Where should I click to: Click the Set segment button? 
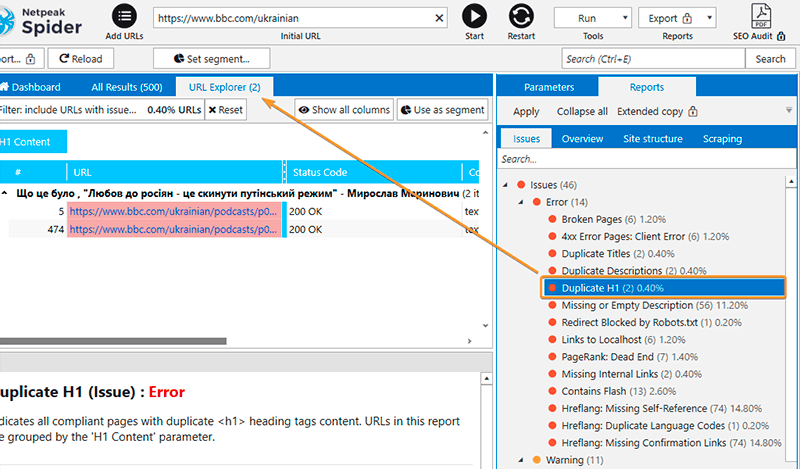tap(211, 59)
